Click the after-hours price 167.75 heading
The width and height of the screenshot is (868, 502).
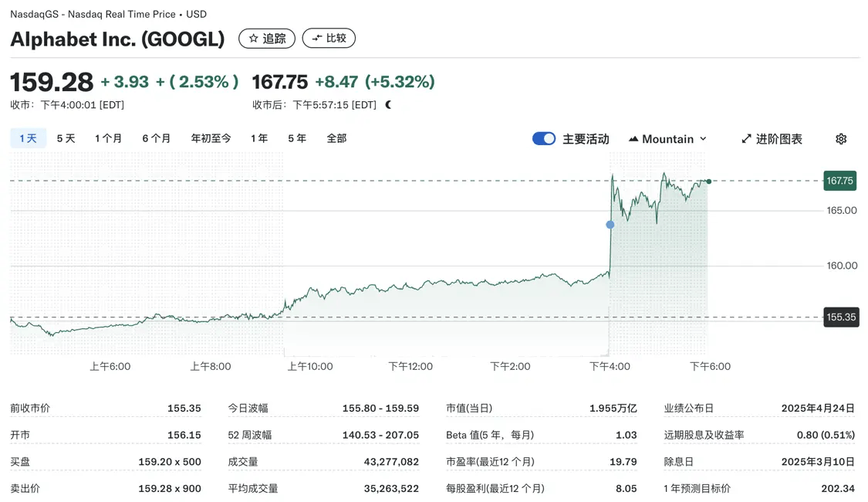pyautogui.click(x=279, y=82)
